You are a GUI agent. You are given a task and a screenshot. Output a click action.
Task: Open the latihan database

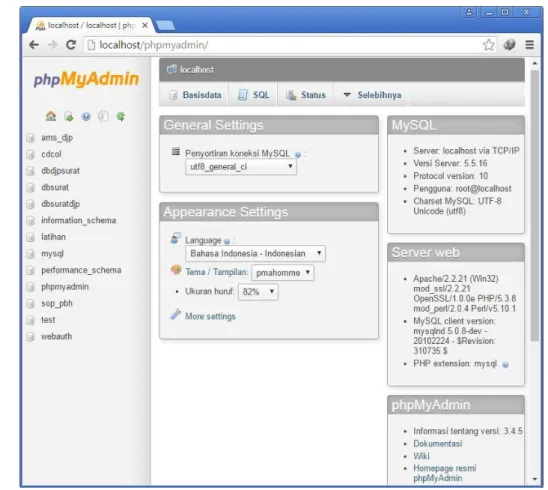click(53, 237)
